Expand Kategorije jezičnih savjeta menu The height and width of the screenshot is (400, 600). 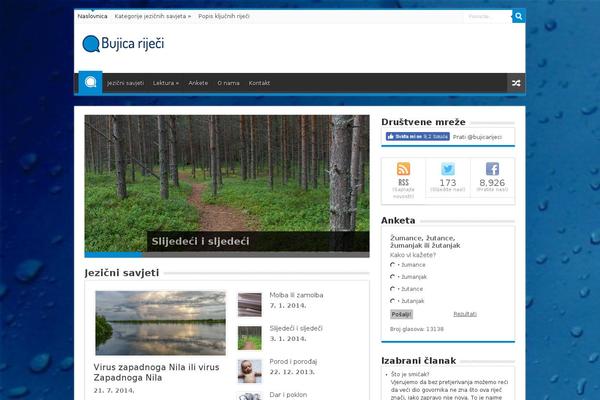coord(153,16)
